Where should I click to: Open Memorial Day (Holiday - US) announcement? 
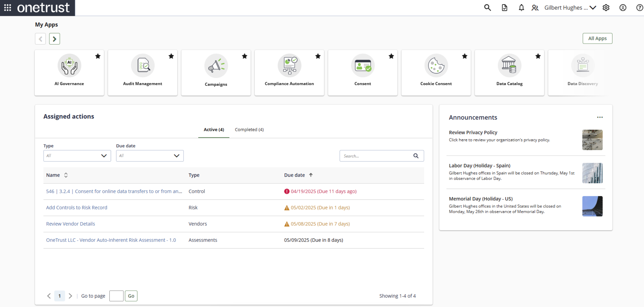(x=481, y=199)
